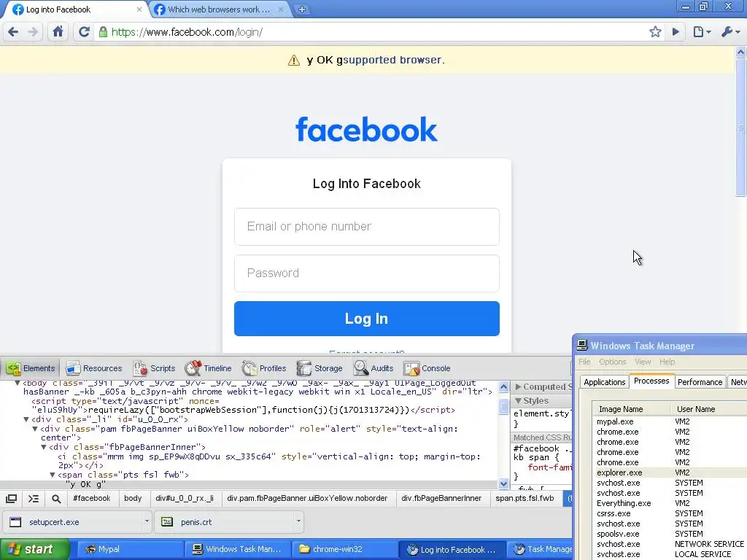Open the Timeline panel in DevTools
Image resolution: width=747 pixels, height=560 pixels.
click(x=208, y=368)
